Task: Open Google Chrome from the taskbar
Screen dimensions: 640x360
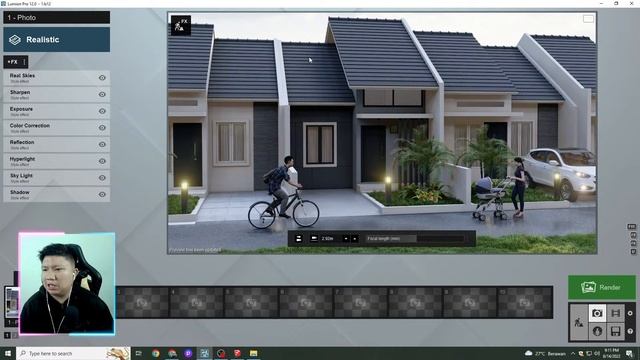Action: pos(156,353)
